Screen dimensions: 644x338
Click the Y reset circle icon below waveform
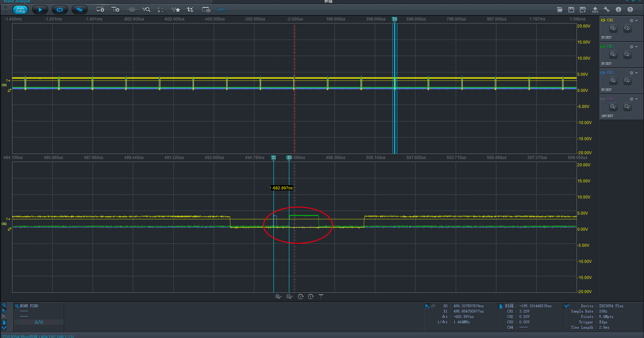click(311, 297)
